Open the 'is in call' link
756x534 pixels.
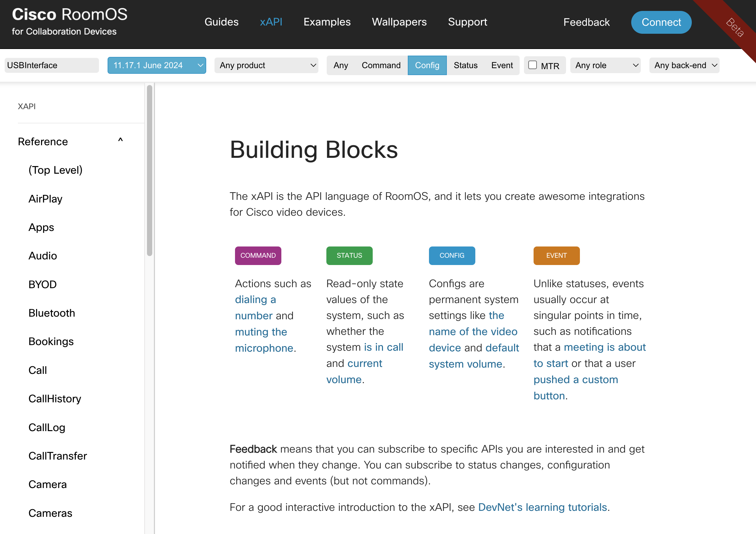tap(384, 347)
